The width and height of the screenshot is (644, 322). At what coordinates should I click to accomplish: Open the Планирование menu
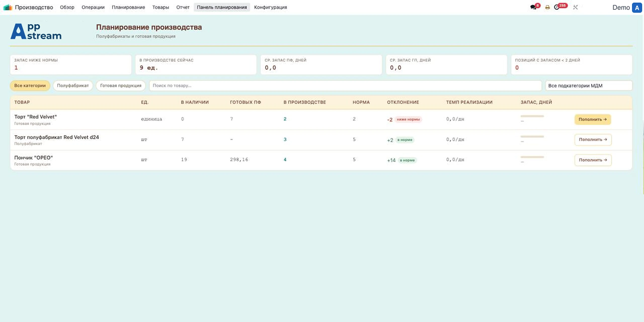[x=128, y=7]
